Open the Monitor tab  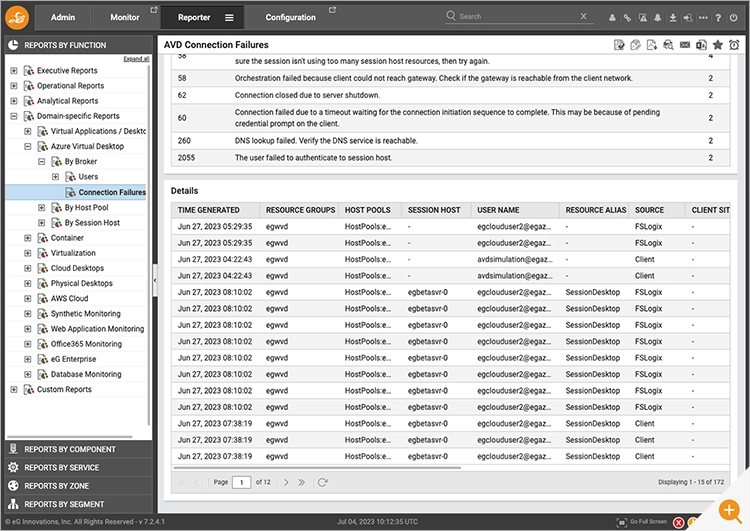pyautogui.click(x=124, y=18)
